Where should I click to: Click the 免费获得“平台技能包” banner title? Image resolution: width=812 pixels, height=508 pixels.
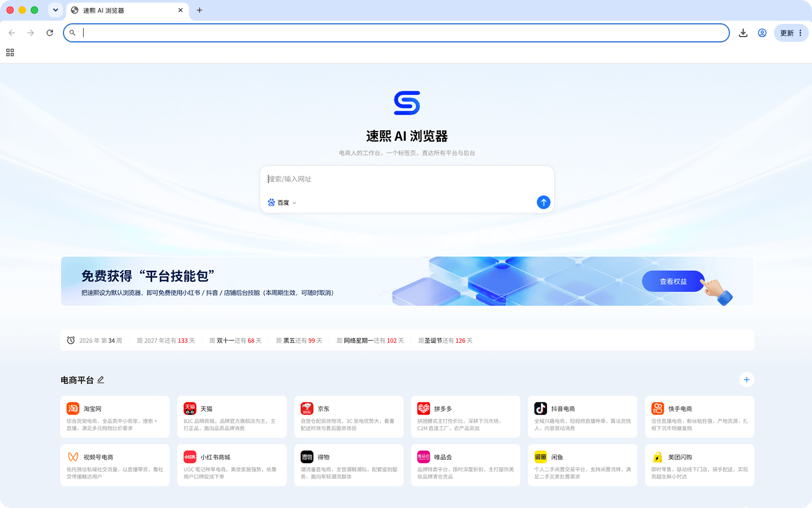[148, 276]
